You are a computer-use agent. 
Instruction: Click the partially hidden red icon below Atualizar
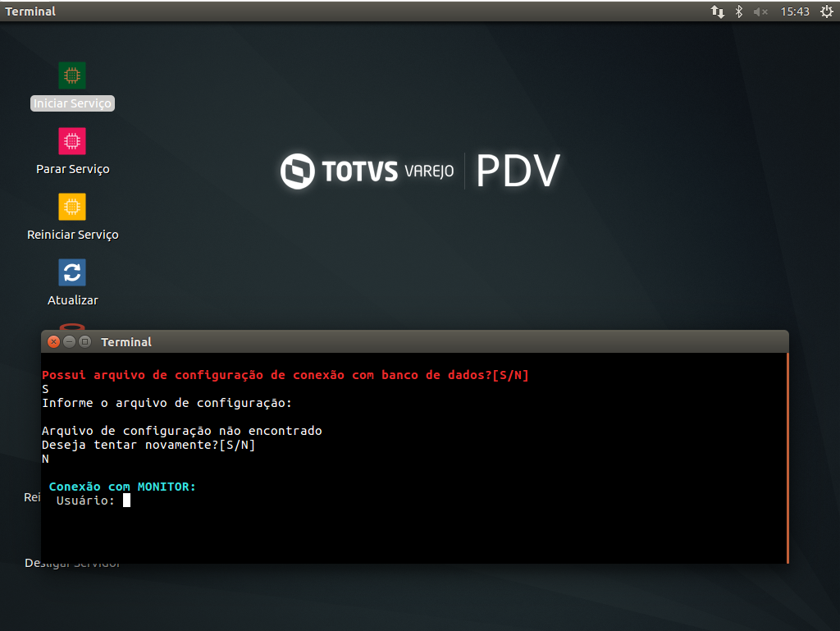(x=72, y=327)
